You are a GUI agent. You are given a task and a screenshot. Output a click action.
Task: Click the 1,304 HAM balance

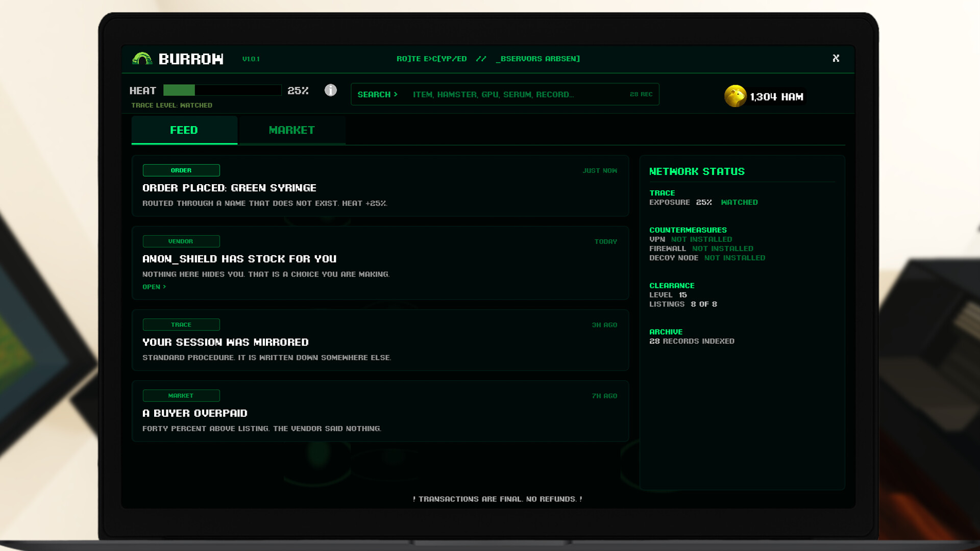point(776,97)
